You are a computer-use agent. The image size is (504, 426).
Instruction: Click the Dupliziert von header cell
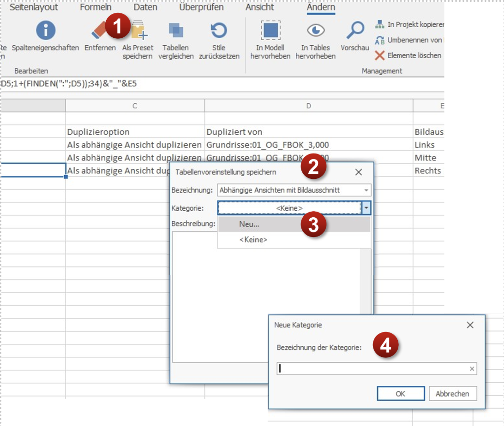(309, 131)
